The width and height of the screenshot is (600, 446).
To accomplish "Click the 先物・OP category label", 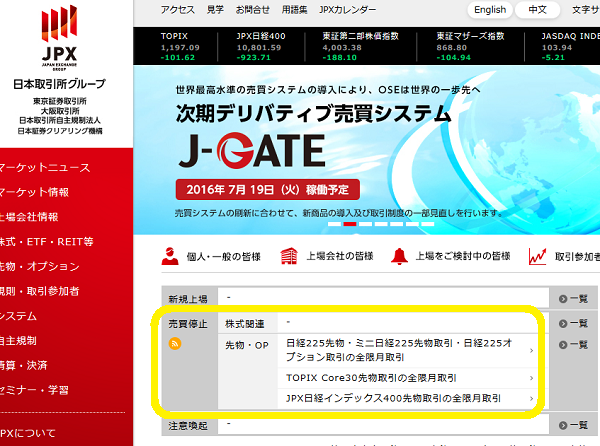I will pyautogui.click(x=247, y=345).
